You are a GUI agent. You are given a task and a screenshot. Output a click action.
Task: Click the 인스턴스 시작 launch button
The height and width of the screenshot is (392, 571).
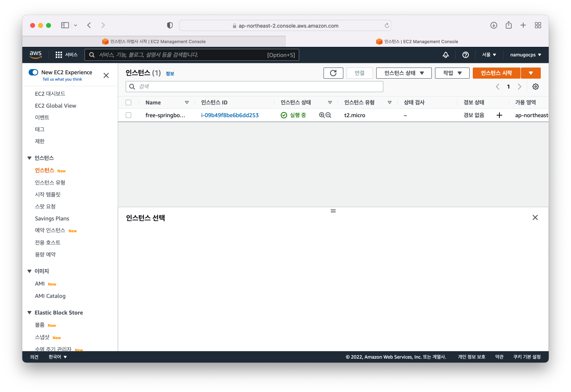[x=496, y=73]
